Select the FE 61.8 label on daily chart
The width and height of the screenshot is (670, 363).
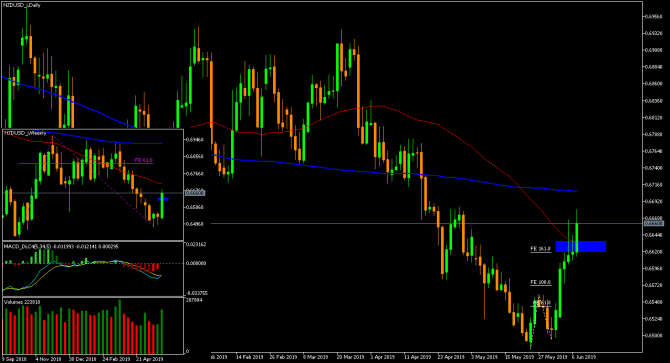click(x=541, y=303)
